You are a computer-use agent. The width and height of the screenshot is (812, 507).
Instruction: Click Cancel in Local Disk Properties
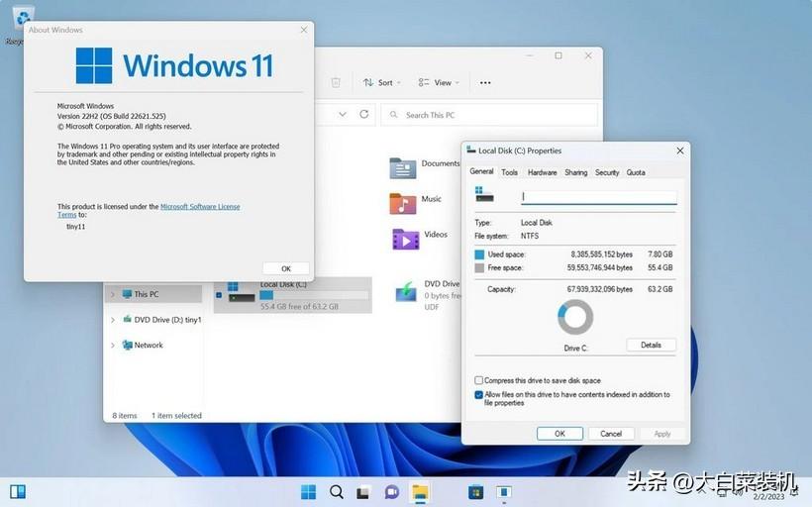611,434
